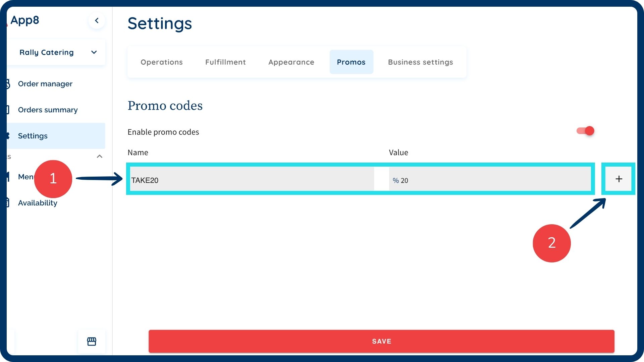This screenshot has width=644, height=362.
Task: Open Orders summary from the sidebar
Action: click(48, 110)
